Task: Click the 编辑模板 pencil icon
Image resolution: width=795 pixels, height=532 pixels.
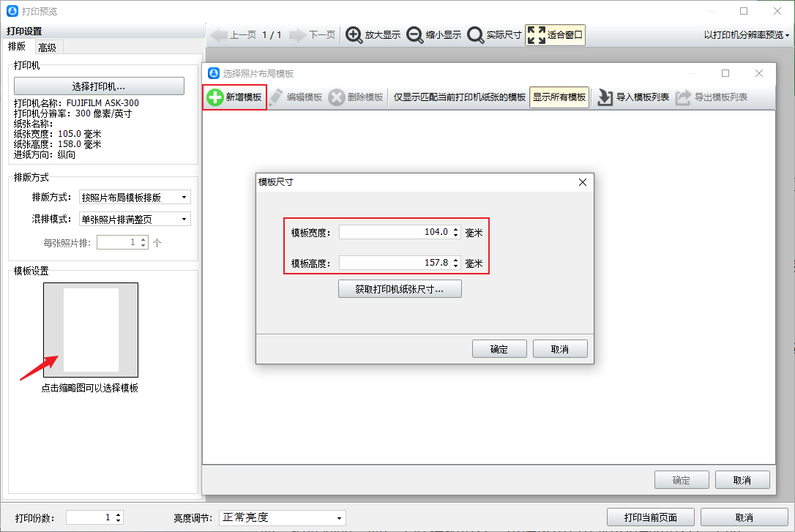Action: click(276, 97)
